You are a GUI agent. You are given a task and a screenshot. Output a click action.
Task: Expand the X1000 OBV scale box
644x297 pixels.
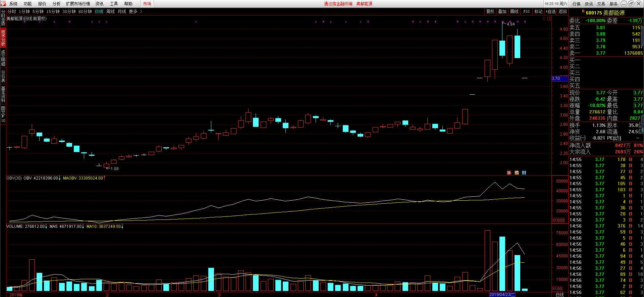coord(558,220)
